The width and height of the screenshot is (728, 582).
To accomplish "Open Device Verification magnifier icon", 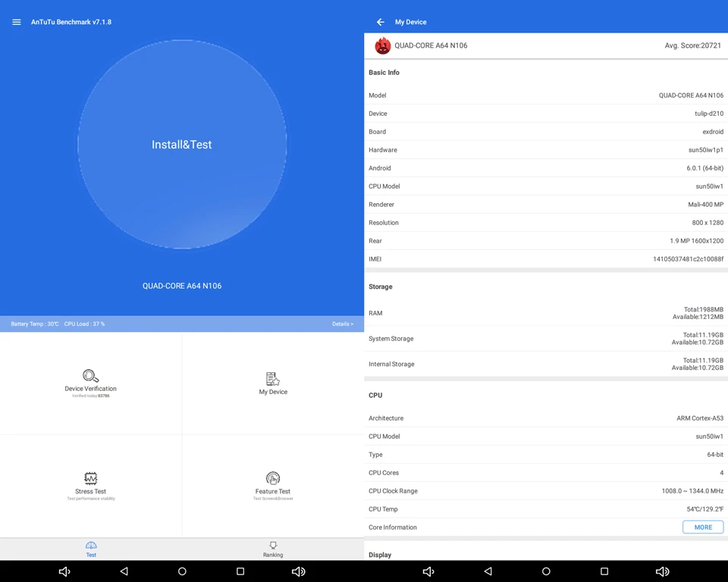I will pyautogui.click(x=90, y=375).
